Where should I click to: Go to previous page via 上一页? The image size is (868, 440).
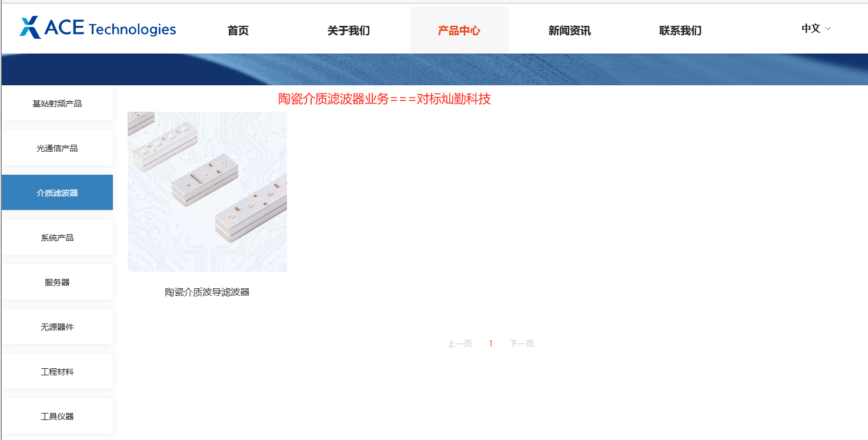(x=460, y=344)
